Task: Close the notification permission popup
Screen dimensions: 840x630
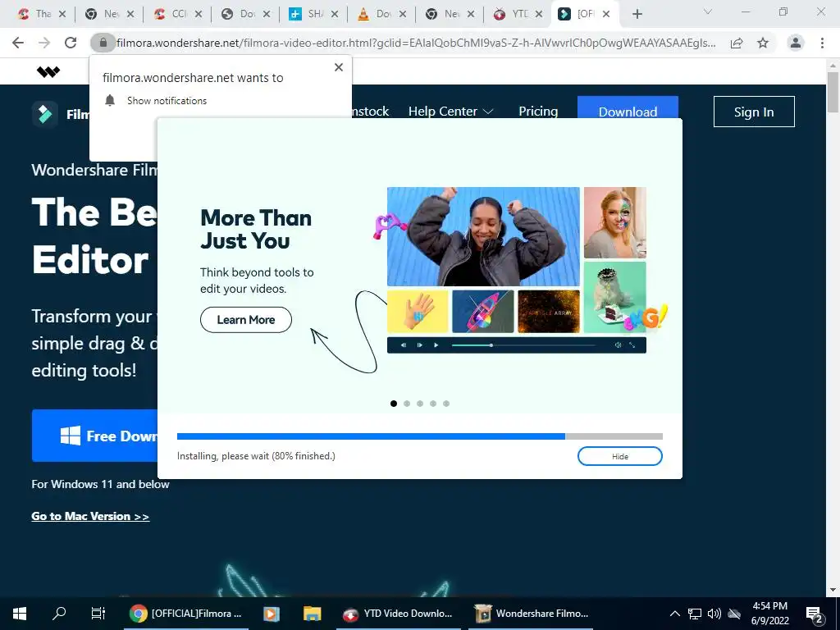Action: pyautogui.click(x=339, y=67)
